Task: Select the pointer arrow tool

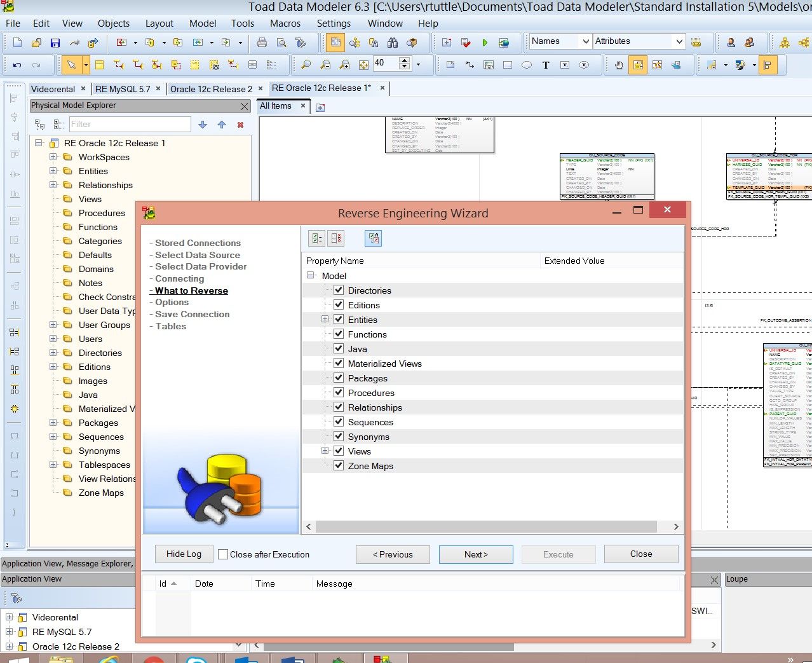Action: click(x=71, y=65)
